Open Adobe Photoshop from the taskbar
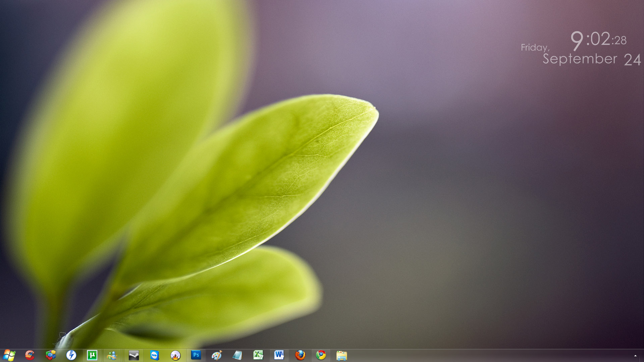The width and height of the screenshot is (644, 362). [x=196, y=355]
